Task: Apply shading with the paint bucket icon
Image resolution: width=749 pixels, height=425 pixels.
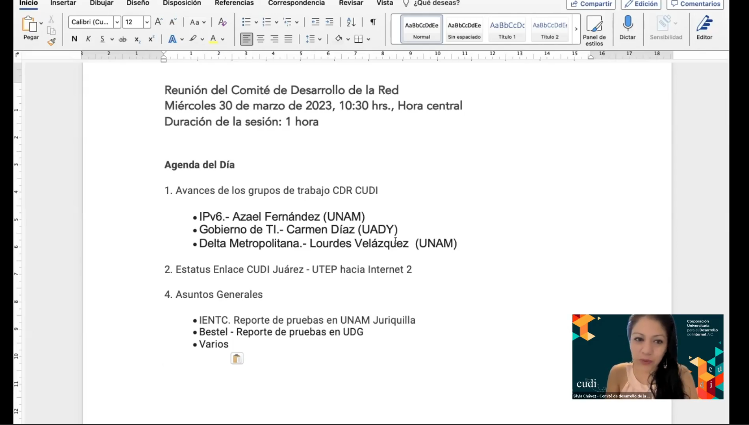Action: pyautogui.click(x=339, y=39)
